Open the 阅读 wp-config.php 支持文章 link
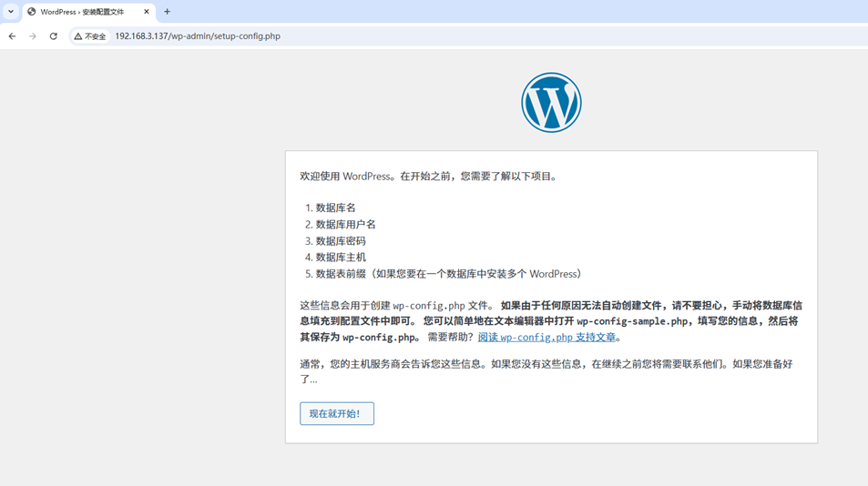 [546, 338]
